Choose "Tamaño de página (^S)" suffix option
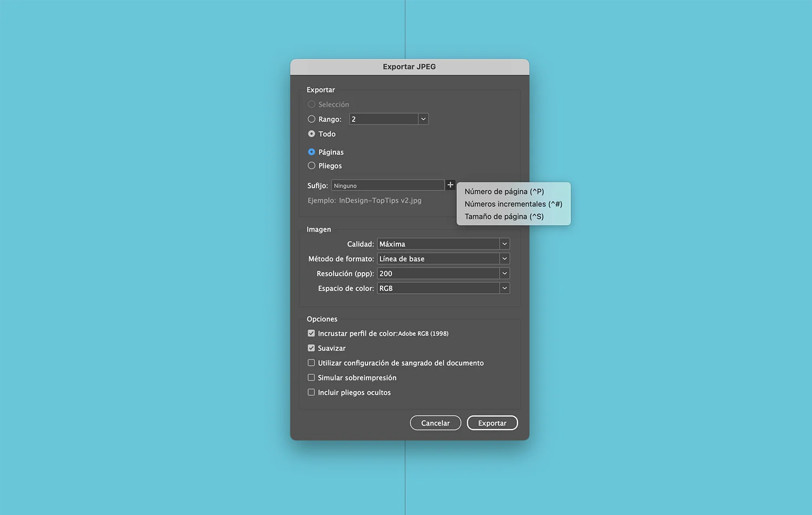Viewport: 812px width, 515px height. pyautogui.click(x=503, y=216)
